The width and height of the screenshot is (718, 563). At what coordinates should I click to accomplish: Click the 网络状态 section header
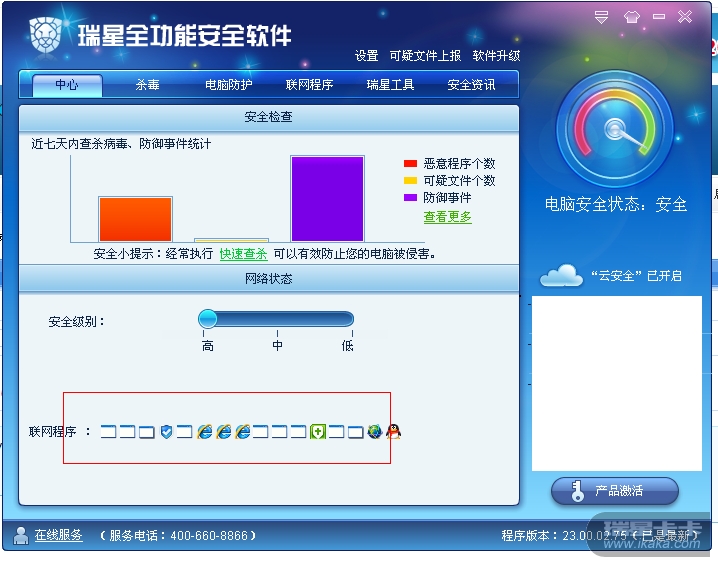tap(269, 279)
